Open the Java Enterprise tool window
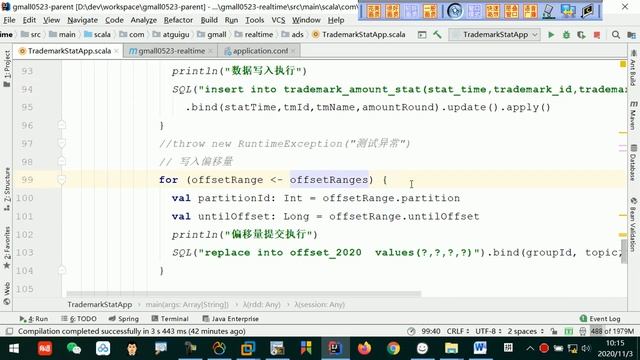Viewport: 640px width, 360px height. [231, 319]
